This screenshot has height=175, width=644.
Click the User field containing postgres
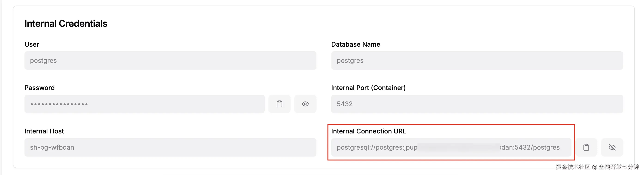click(x=170, y=60)
